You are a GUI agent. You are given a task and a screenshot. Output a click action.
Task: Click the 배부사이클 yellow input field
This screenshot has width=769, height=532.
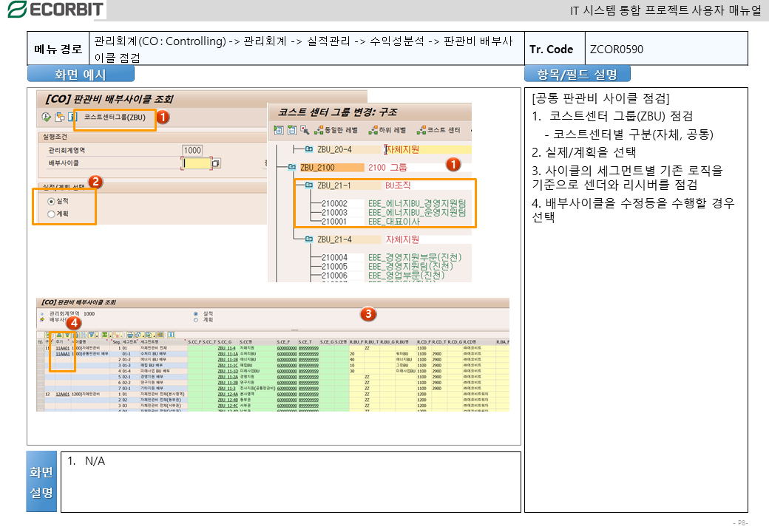[197, 163]
